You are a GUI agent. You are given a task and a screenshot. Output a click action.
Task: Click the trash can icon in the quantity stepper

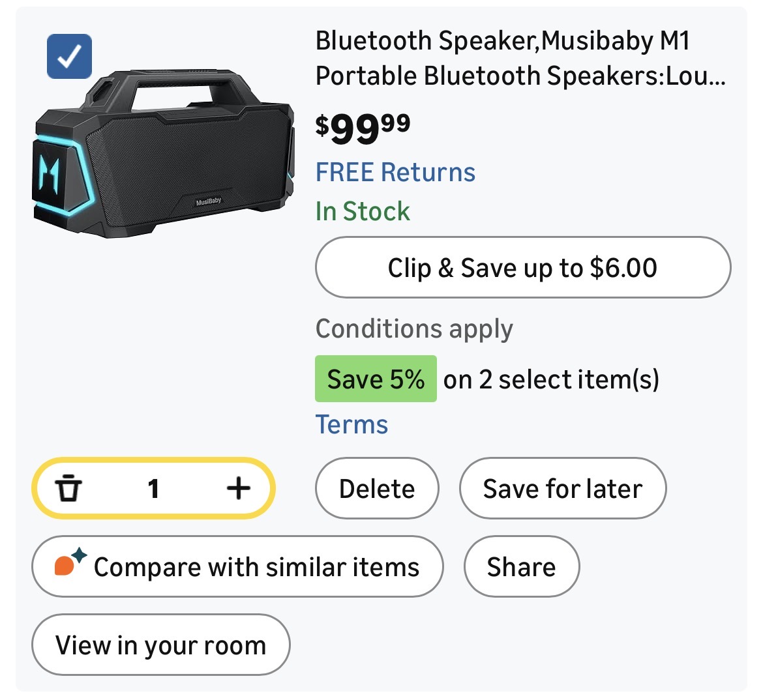pos(68,488)
